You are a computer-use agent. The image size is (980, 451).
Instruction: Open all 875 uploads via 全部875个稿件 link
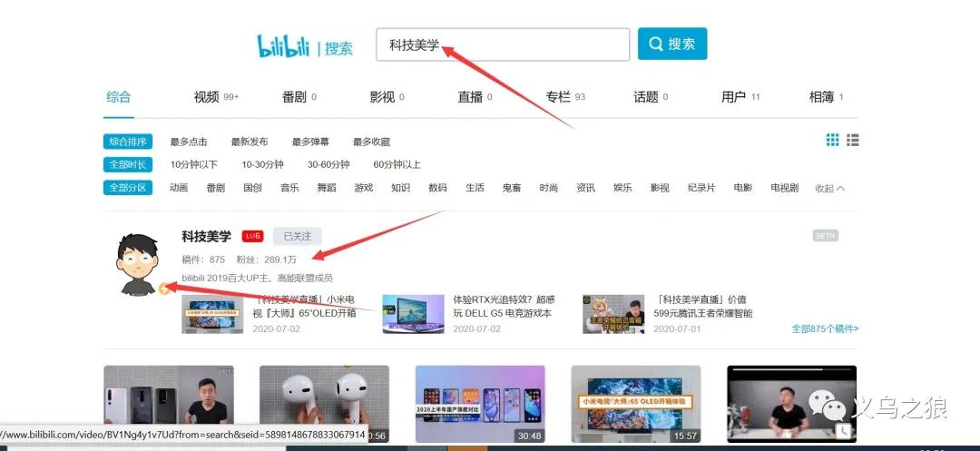tap(824, 328)
